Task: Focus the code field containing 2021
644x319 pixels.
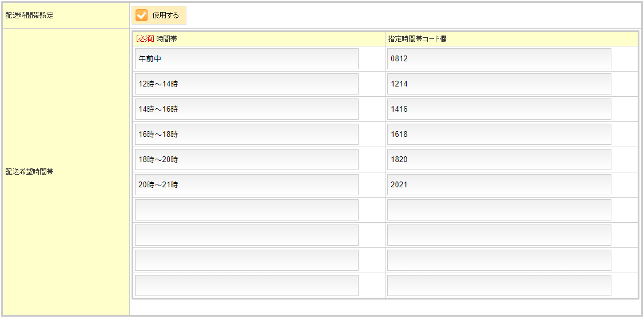Action: (x=499, y=185)
